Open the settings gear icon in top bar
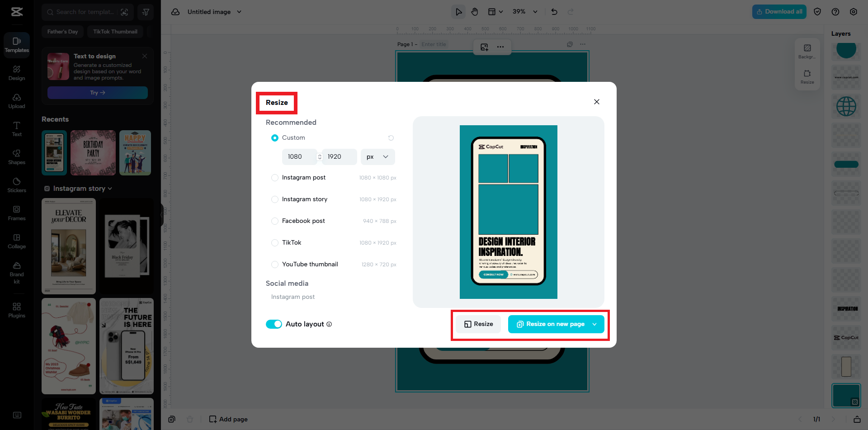 click(x=854, y=12)
